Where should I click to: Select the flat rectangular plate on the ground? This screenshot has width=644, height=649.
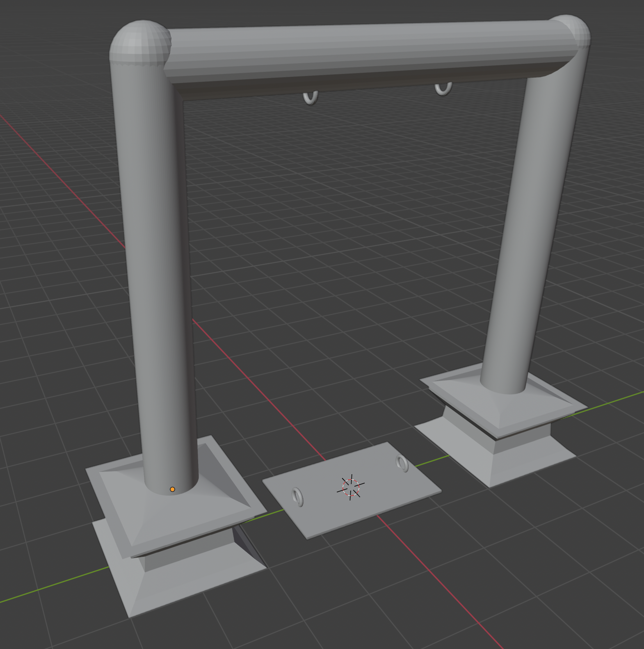(352, 490)
